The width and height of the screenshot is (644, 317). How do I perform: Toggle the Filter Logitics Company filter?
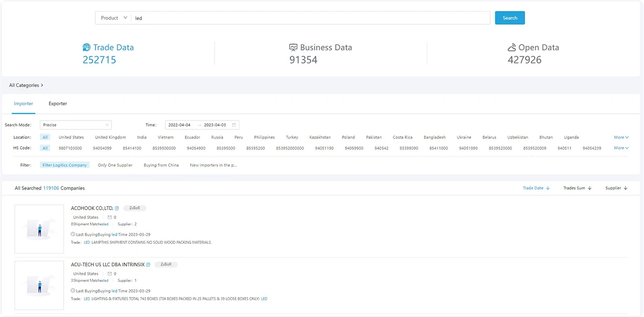pos(65,165)
